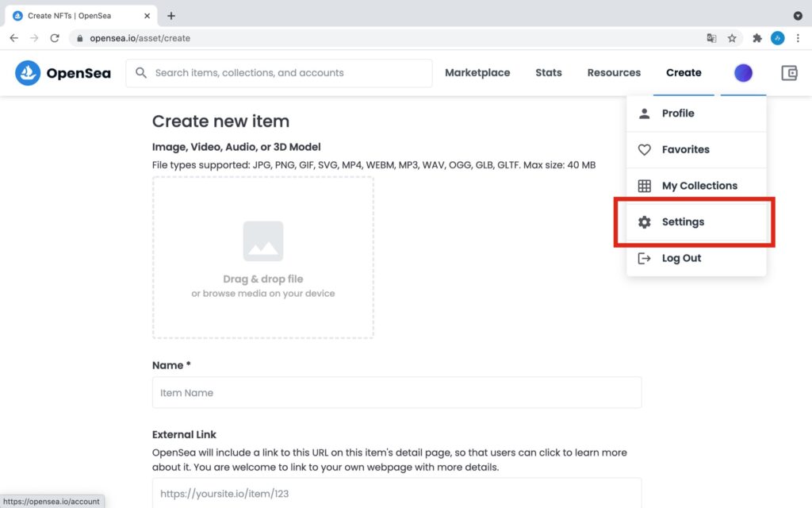
Task: Click the My Collections grid icon
Action: [644, 186]
